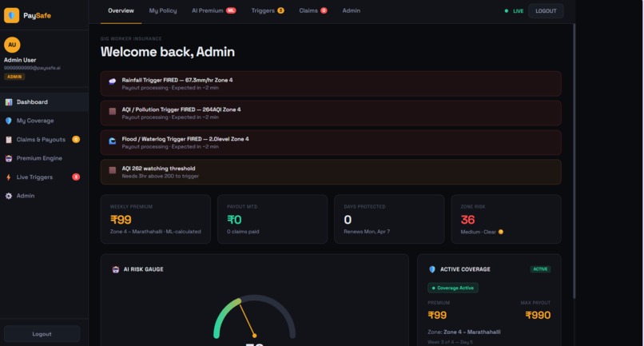Click the Welcome back, Admin heading
This screenshot has width=644, height=346.
tap(168, 52)
